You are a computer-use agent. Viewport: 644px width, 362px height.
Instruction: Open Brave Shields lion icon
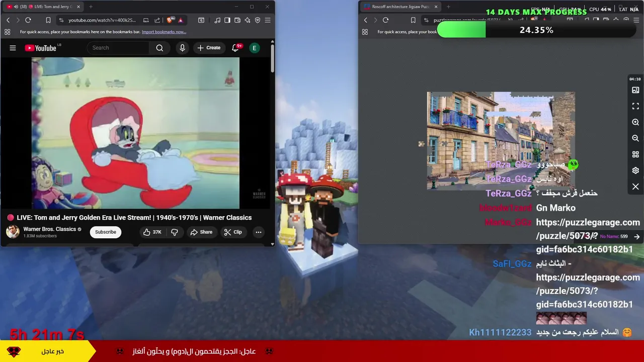[170, 20]
